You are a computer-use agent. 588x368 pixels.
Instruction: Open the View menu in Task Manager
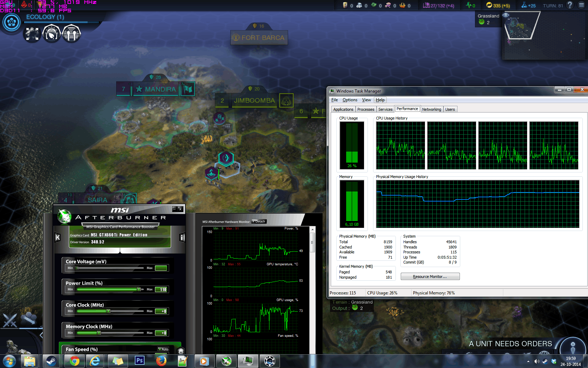click(366, 100)
